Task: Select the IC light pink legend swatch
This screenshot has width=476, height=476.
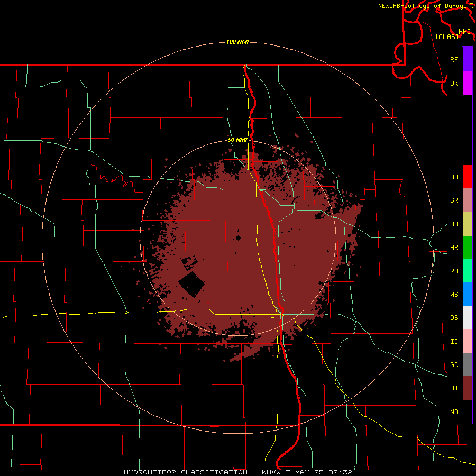Action: (x=467, y=341)
